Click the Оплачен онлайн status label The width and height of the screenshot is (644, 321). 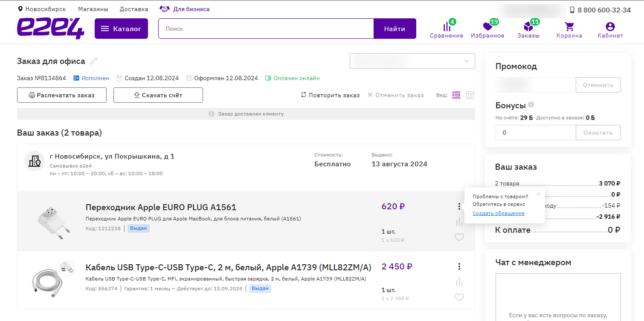(x=293, y=78)
